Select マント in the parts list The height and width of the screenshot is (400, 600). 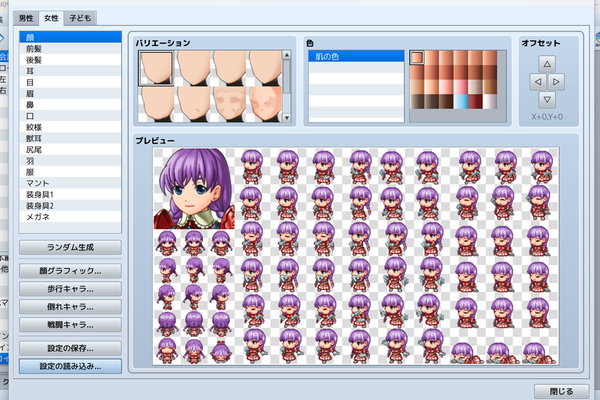click(70, 183)
